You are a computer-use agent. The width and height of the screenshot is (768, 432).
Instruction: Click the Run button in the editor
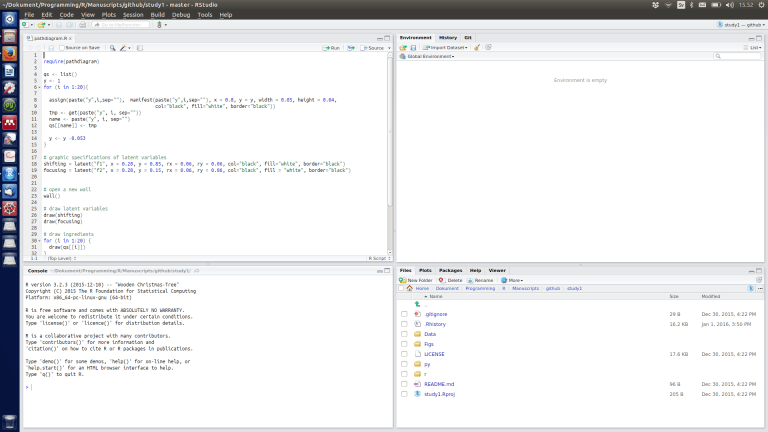[333, 47]
